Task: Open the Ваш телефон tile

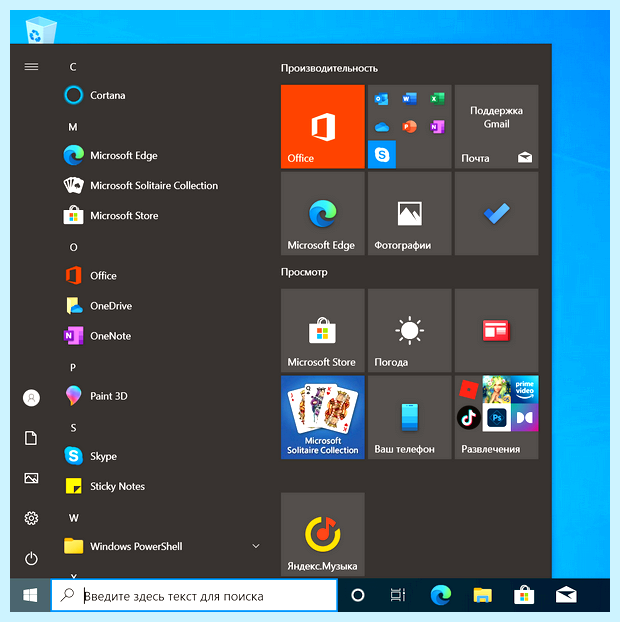Action: pyautogui.click(x=409, y=417)
